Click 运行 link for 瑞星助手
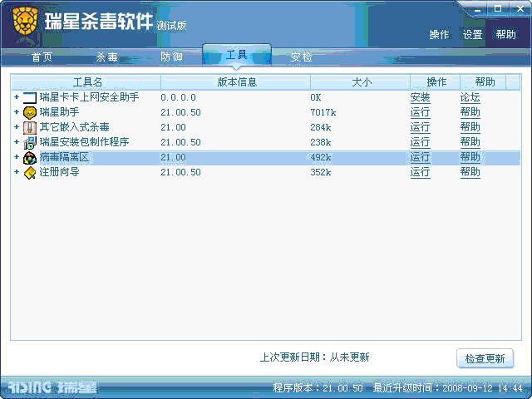This screenshot has width=532, height=399. [420, 113]
